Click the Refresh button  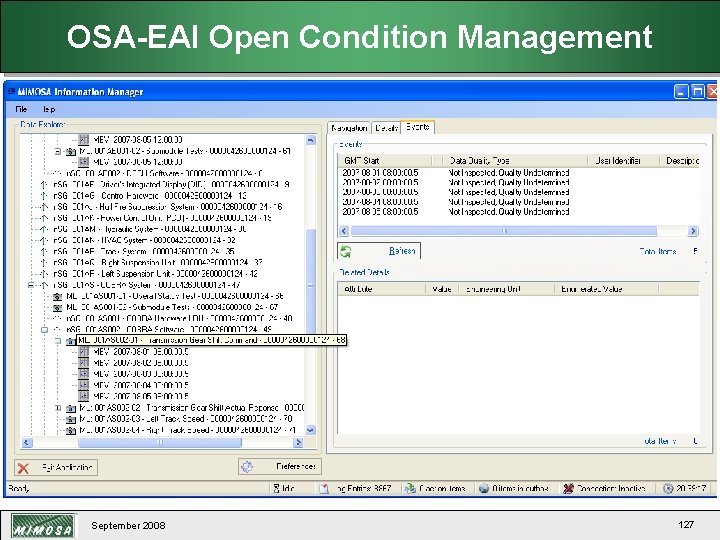tap(379, 251)
